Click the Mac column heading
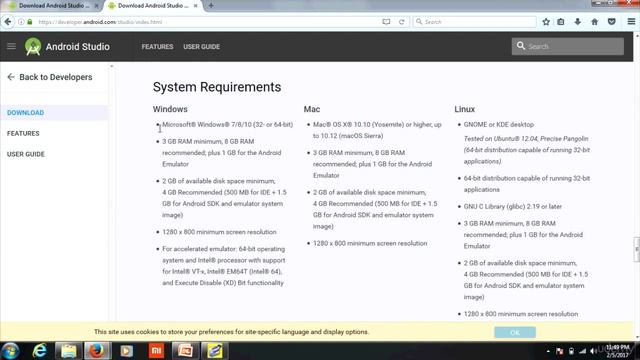640x360 pixels. click(311, 109)
